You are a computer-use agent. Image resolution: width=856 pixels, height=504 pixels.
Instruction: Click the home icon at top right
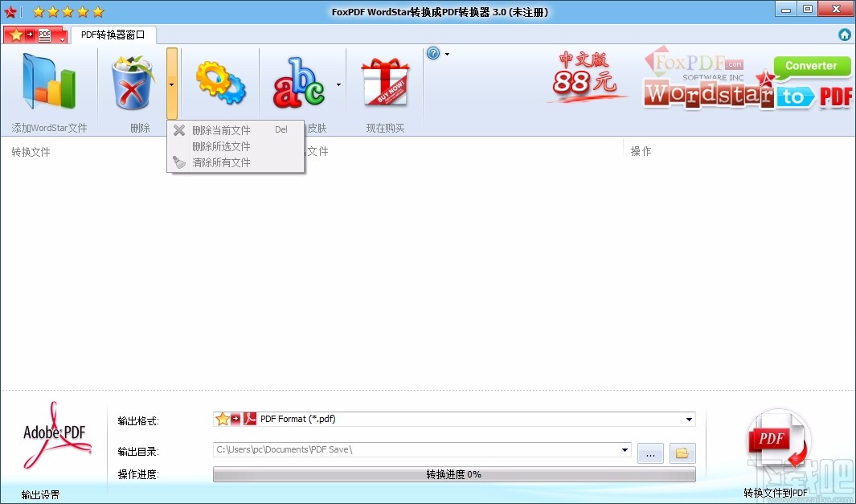click(x=843, y=35)
